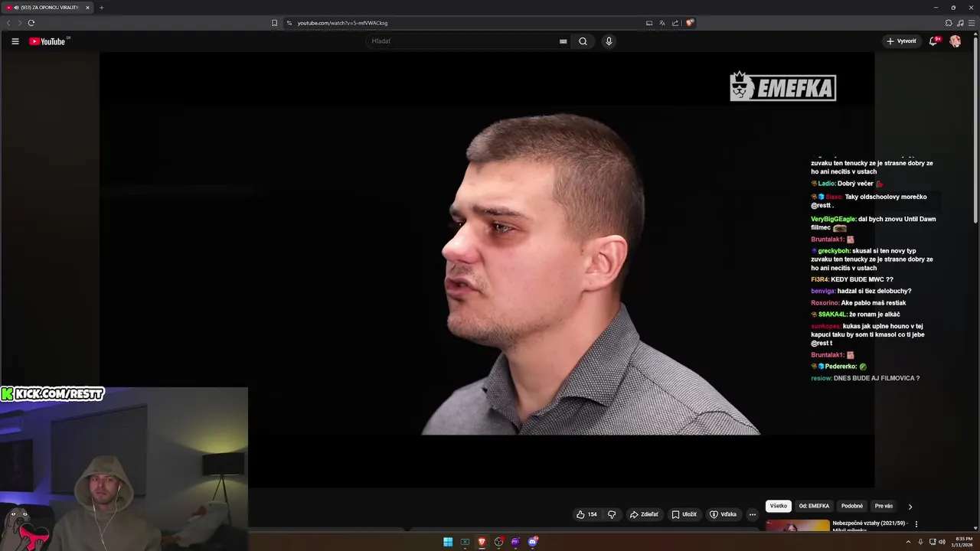Open Windows Start menu
The height and width of the screenshot is (551, 980).
click(x=448, y=542)
